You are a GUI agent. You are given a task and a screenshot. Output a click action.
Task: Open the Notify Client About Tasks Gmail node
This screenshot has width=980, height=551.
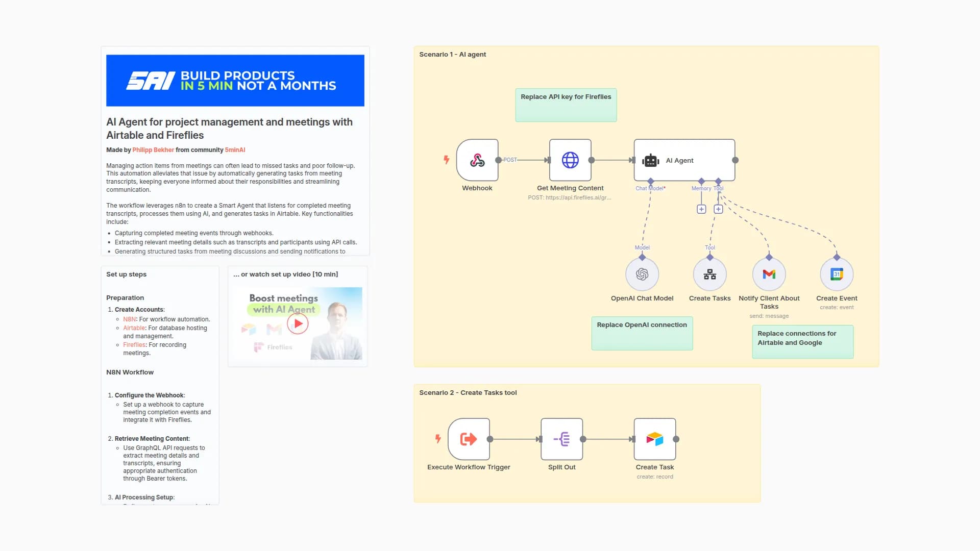pyautogui.click(x=769, y=274)
